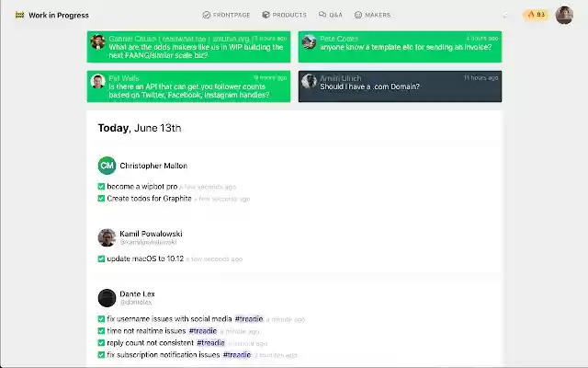Click Dante Lex's dark avatar
588x368 pixels.
click(x=107, y=298)
